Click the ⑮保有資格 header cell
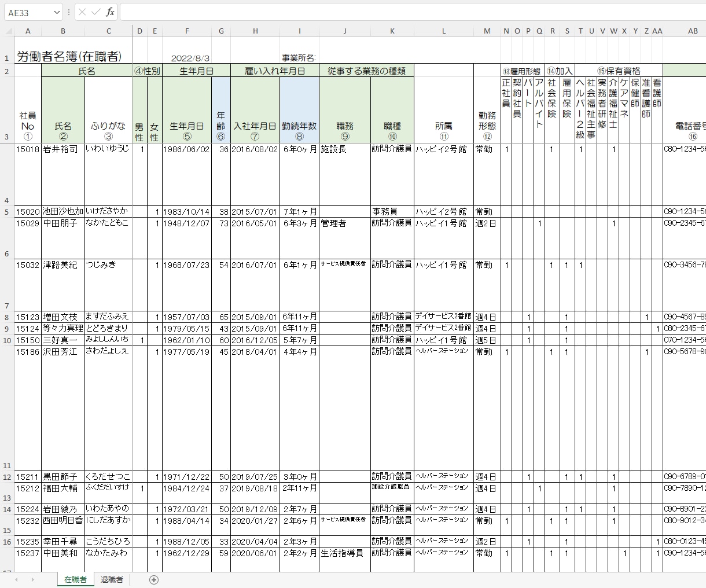 [619, 71]
